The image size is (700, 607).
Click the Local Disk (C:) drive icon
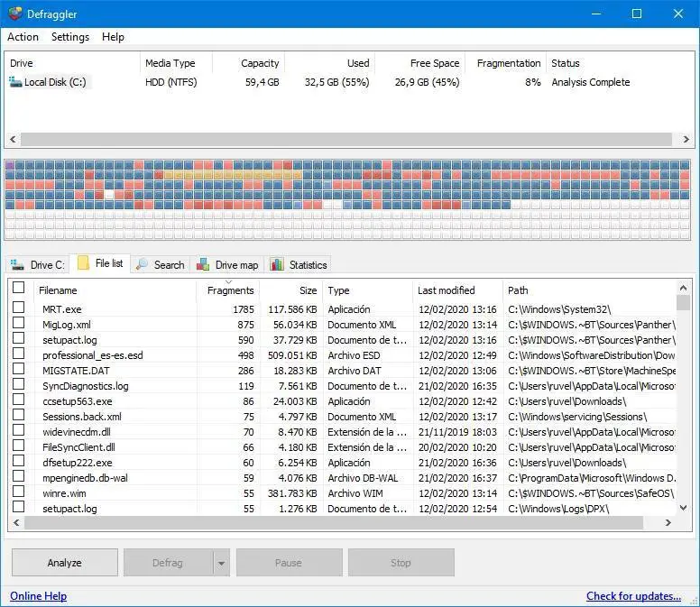coord(15,82)
